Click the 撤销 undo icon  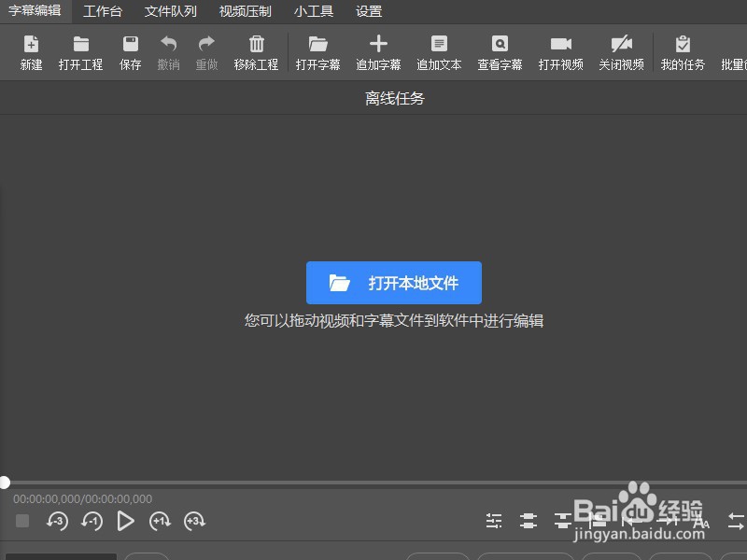[x=168, y=51]
